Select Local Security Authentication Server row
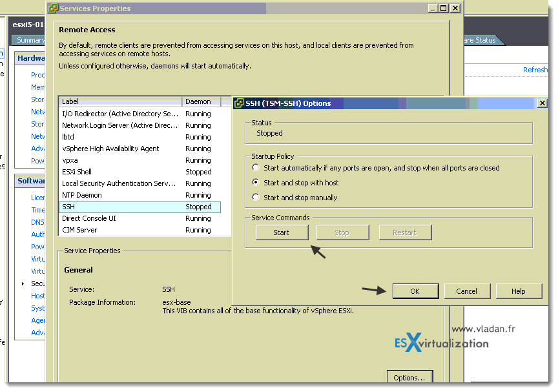The height and width of the screenshot is (392, 558). (x=140, y=183)
